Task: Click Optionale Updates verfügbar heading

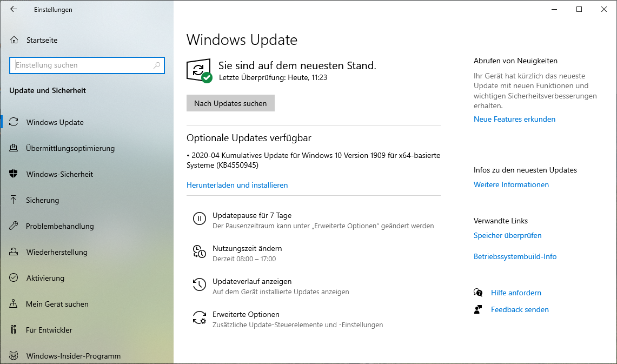Action: pos(249,138)
